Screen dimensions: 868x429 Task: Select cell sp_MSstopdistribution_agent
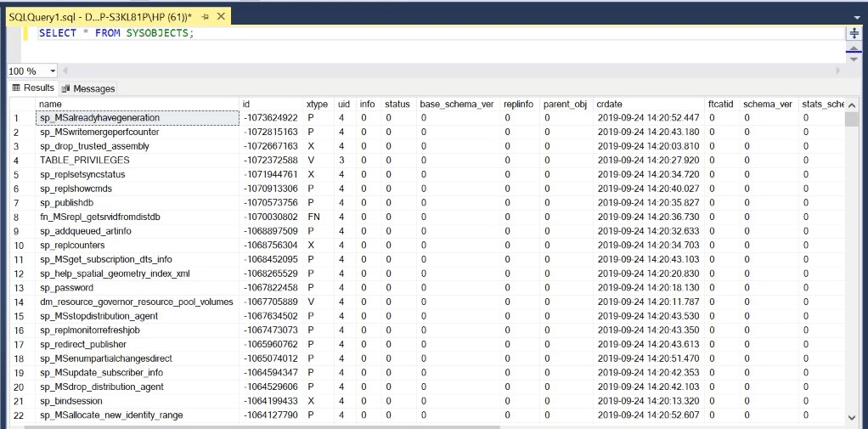pyautogui.click(x=138, y=316)
